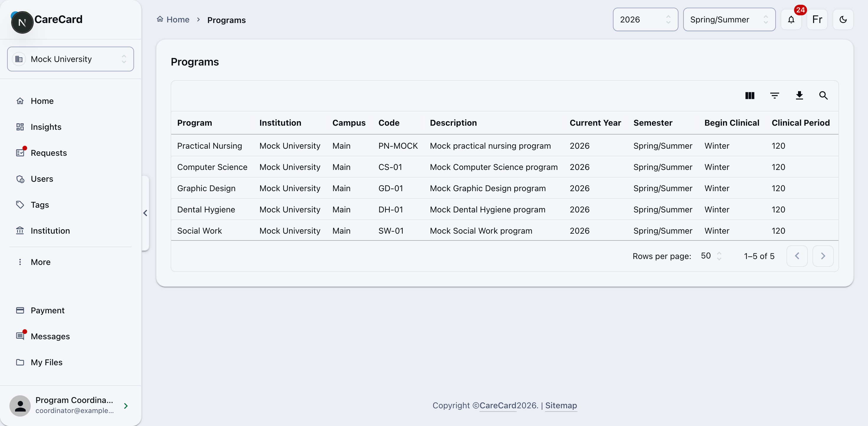Sort by the Current Year column header
Screen dimensions: 868x426
595,123
